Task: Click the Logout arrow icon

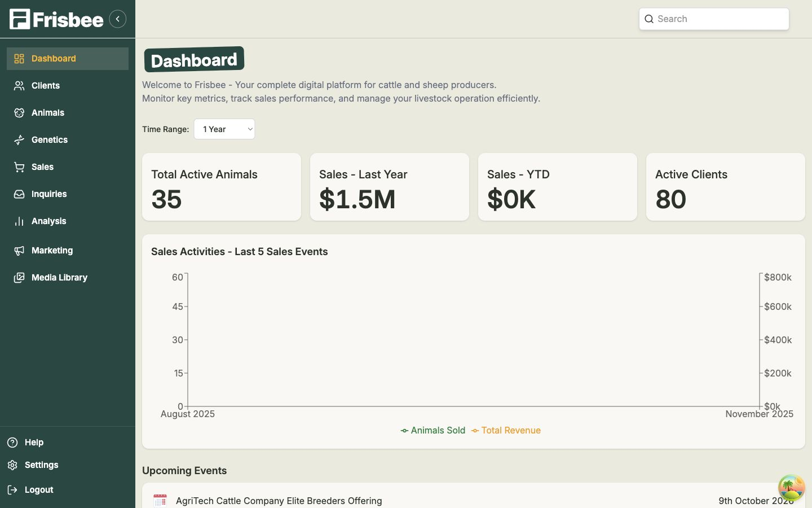Action: click(x=12, y=490)
